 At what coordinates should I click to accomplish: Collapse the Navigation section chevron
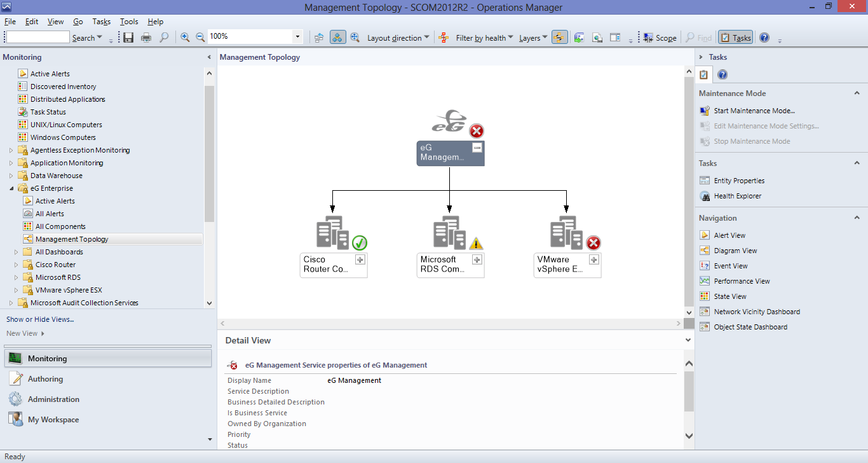click(857, 218)
